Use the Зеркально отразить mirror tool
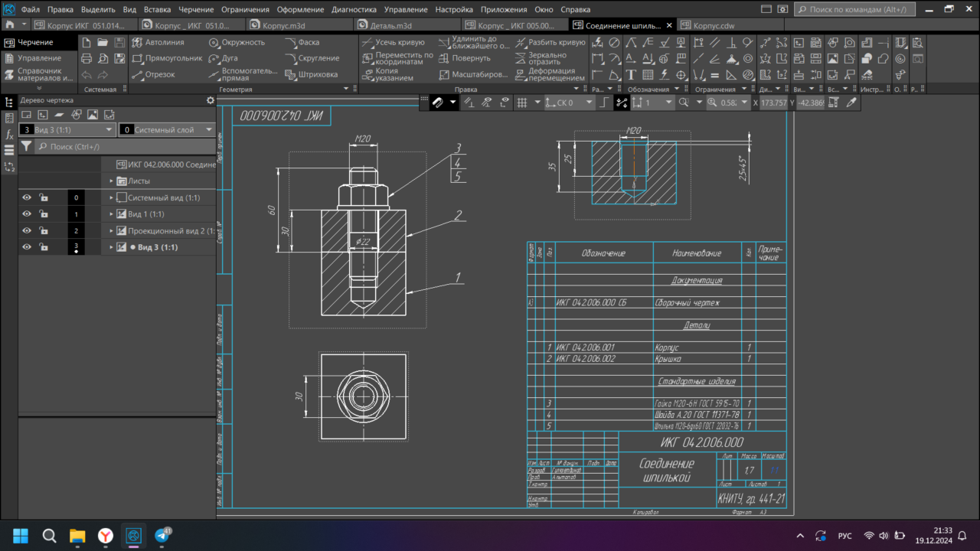 tap(541, 58)
